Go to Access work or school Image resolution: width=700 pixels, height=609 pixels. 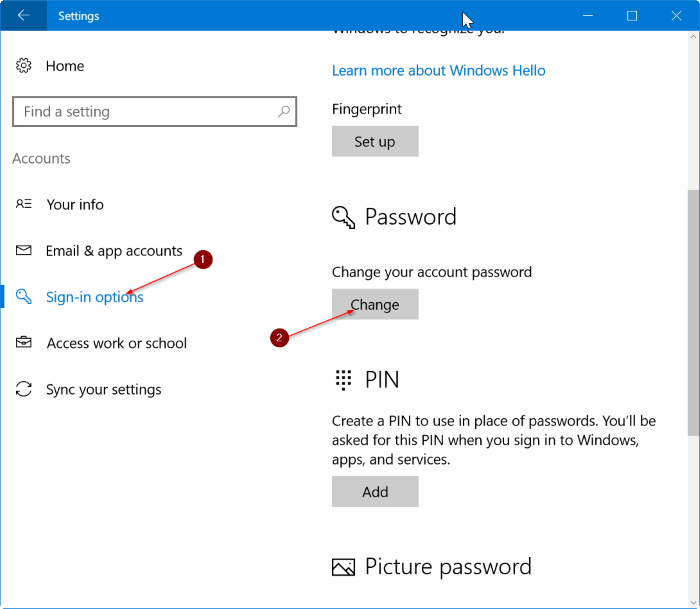tap(117, 343)
